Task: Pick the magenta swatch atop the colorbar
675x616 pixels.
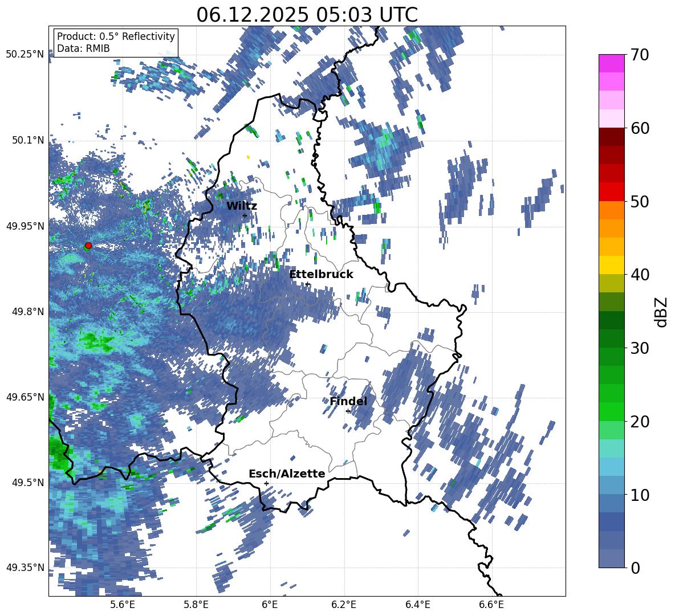Action: [611, 64]
